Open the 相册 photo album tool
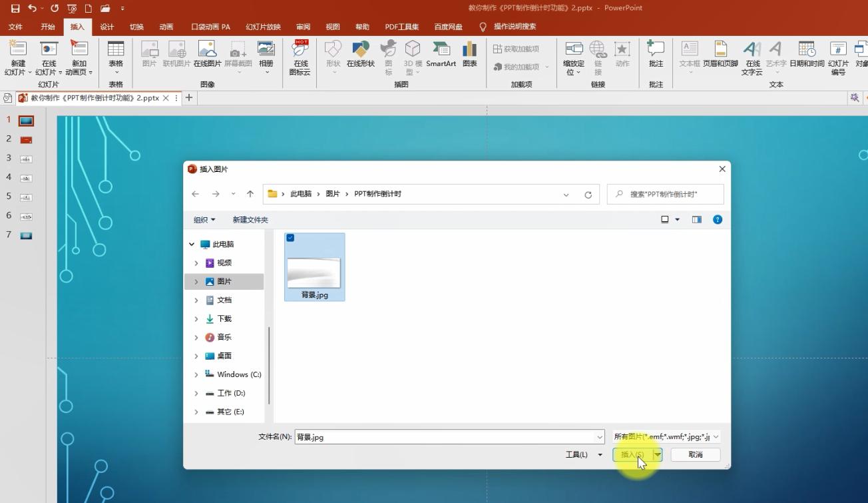Screen dimensions: 868x503 266,53
